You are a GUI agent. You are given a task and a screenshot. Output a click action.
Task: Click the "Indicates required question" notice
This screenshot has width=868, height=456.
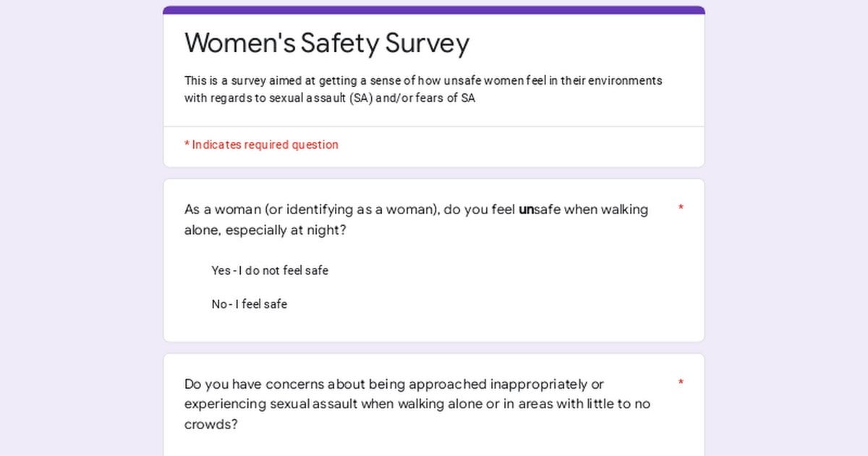pyautogui.click(x=261, y=145)
